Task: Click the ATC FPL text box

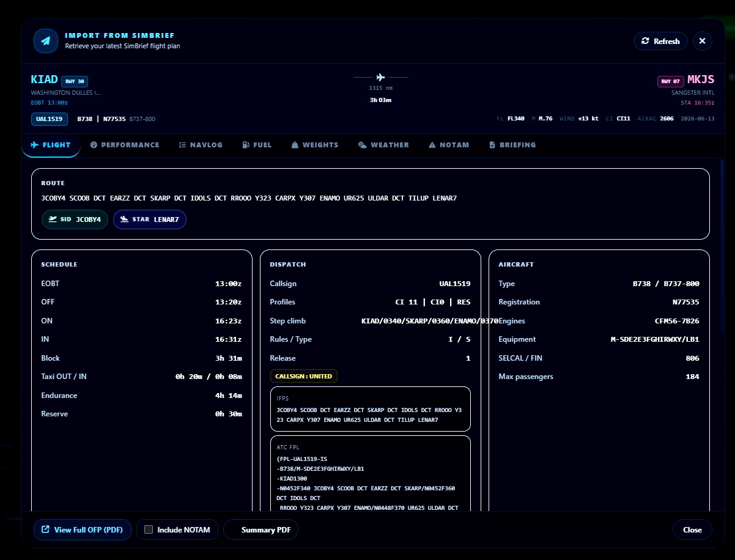Action: point(371,474)
